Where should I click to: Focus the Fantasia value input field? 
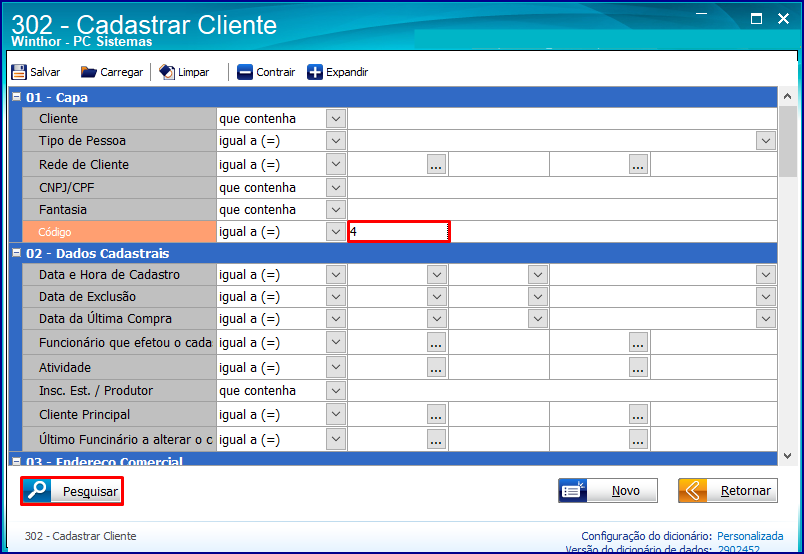(562, 210)
